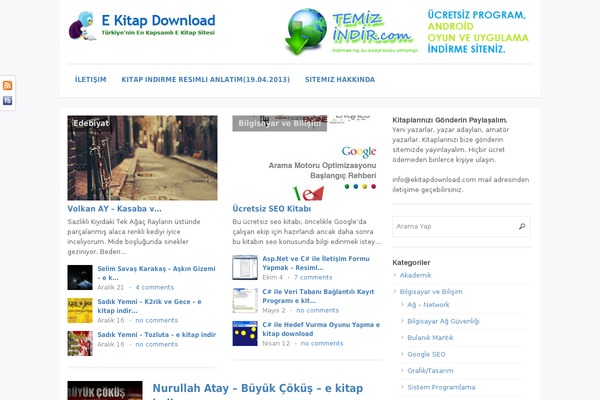Open the Ücretsiz SEO Kitabı post title
Image resolution: width=600 pixels, height=400 pixels.
272,209
